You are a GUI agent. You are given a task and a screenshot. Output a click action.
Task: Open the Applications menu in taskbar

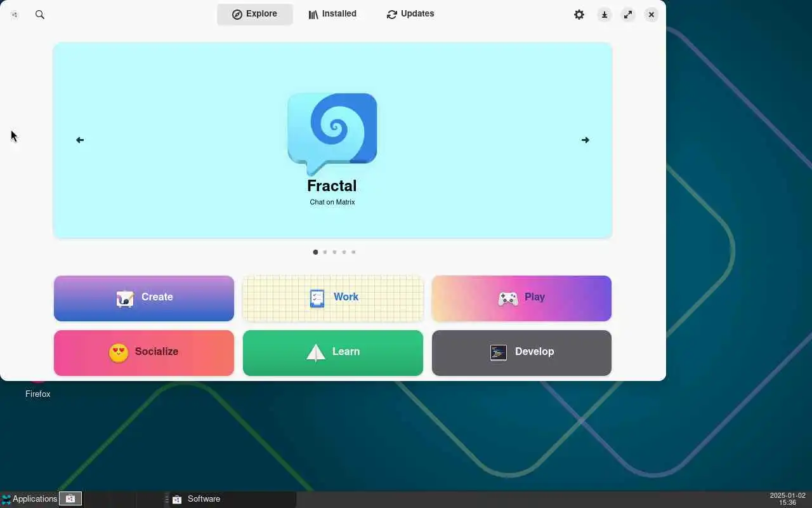(29, 499)
